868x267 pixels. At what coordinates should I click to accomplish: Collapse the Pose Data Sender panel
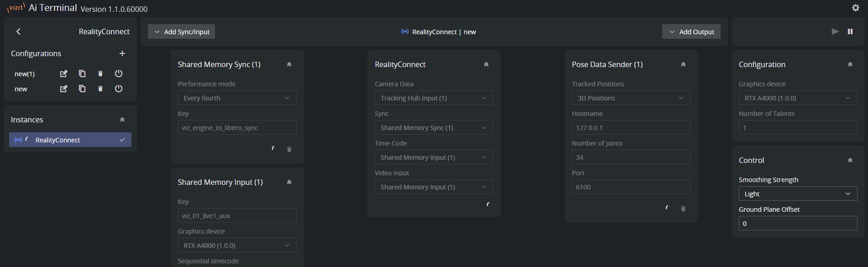coord(683,64)
